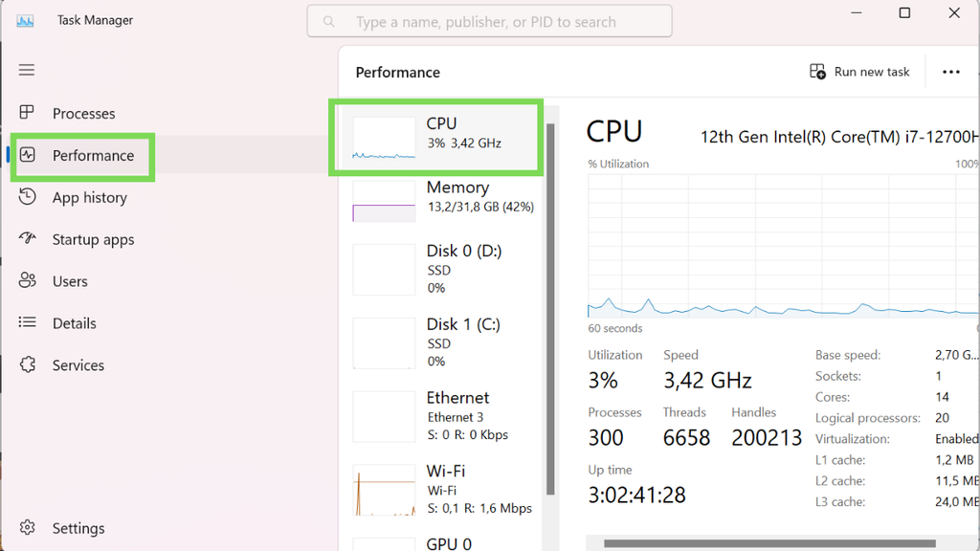This screenshot has width=980, height=551.
Task: Open the more options menu
Action: [951, 71]
